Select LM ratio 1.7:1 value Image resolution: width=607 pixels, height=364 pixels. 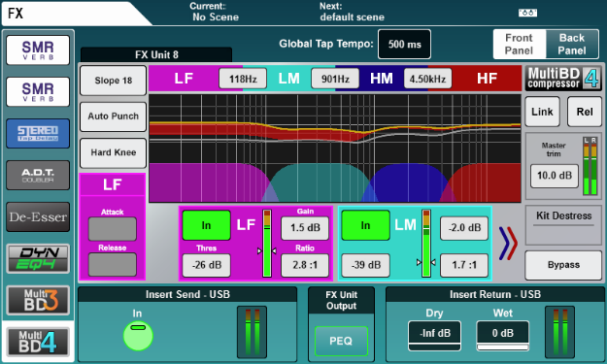coord(464,265)
